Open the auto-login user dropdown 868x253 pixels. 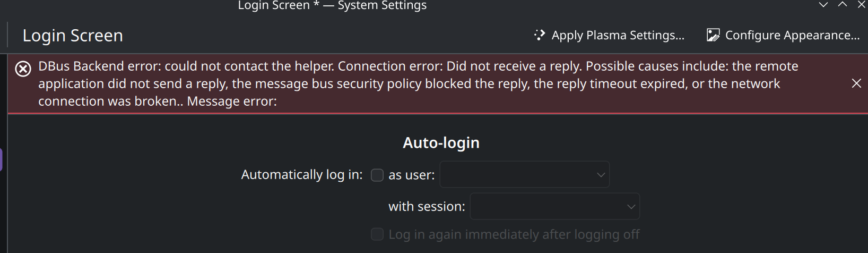(x=524, y=175)
